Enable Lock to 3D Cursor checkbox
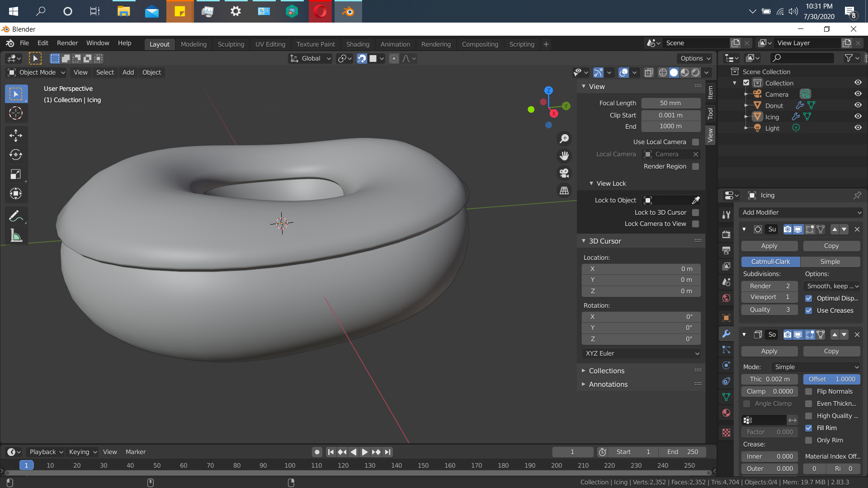The image size is (868, 488). 696,212
